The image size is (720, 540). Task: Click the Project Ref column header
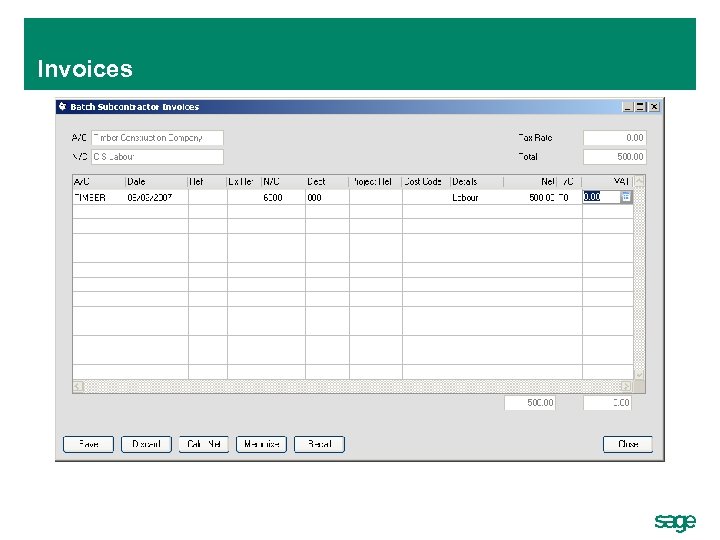(x=376, y=182)
